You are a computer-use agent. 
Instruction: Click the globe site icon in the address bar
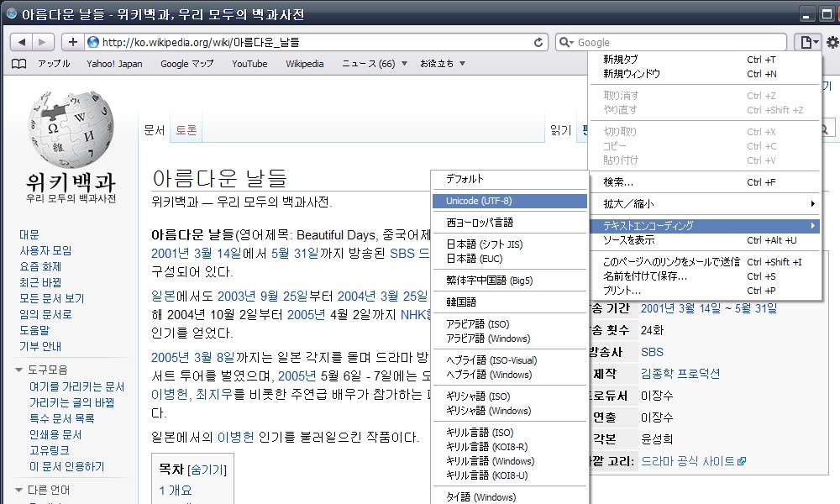coord(93,42)
